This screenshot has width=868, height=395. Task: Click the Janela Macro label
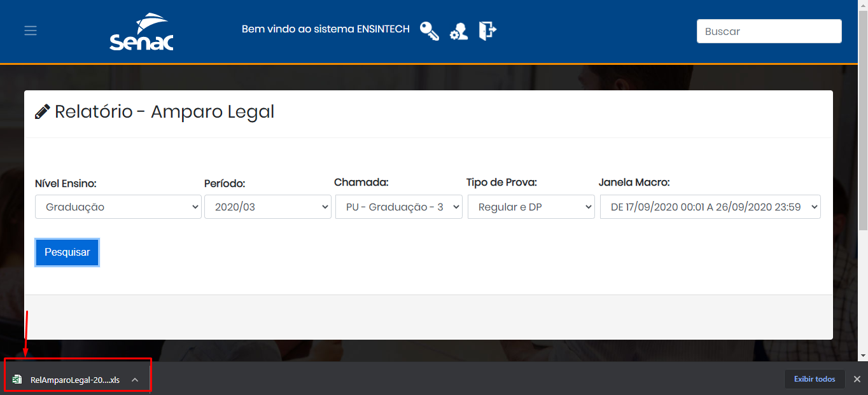coord(634,183)
